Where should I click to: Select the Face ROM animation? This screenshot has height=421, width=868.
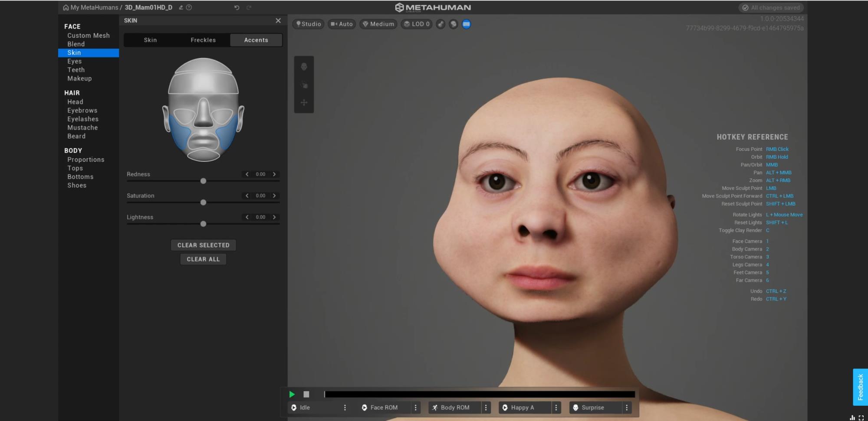385,408
